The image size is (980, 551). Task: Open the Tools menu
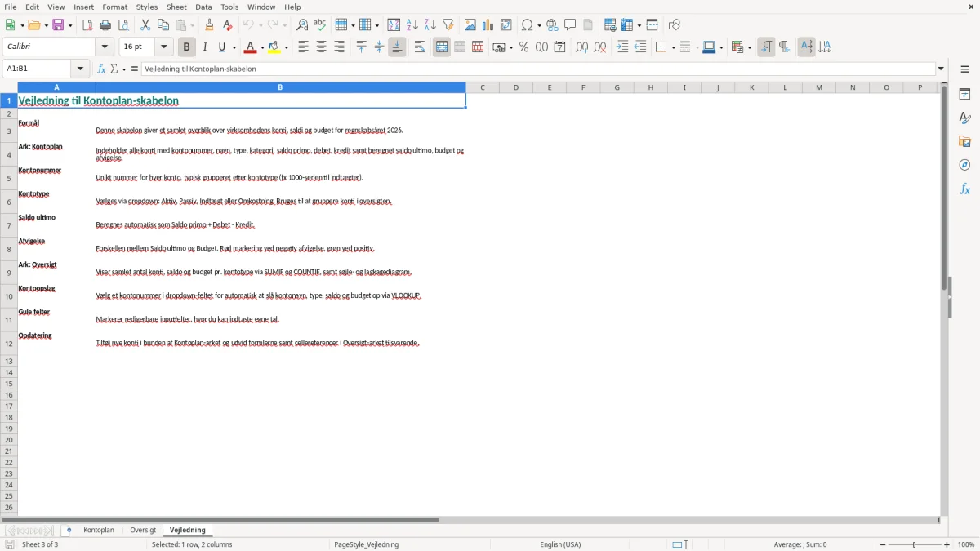point(229,7)
